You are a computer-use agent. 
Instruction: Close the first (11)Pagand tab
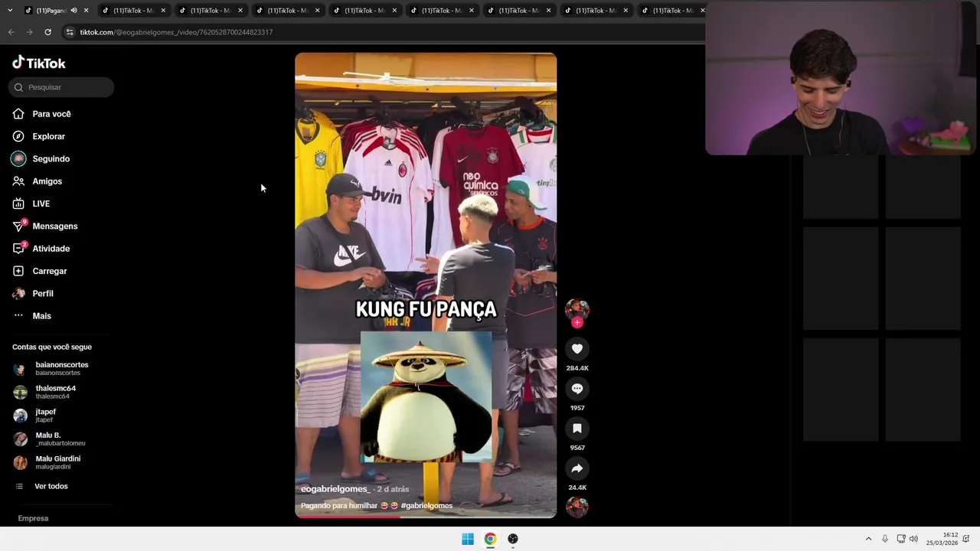pos(86,11)
